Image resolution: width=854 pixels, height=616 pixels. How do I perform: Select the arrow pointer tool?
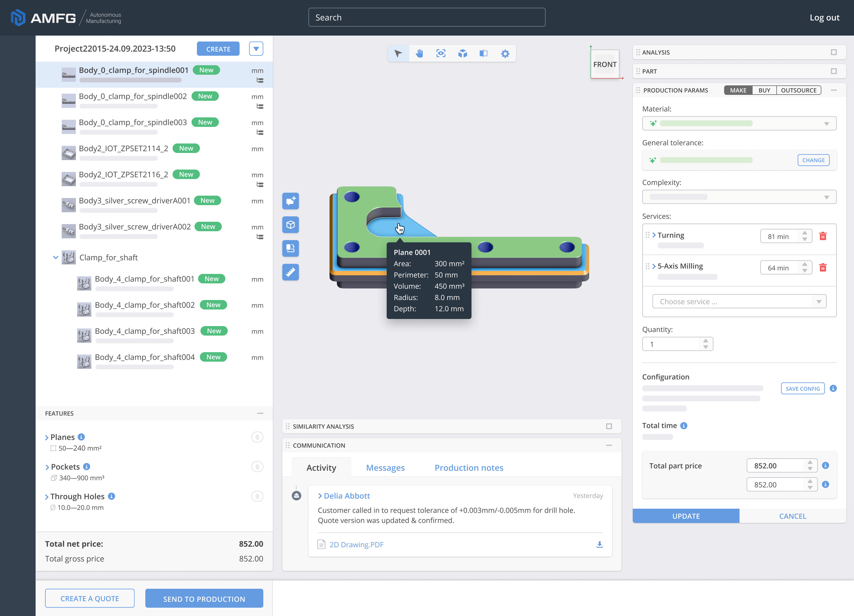[398, 53]
